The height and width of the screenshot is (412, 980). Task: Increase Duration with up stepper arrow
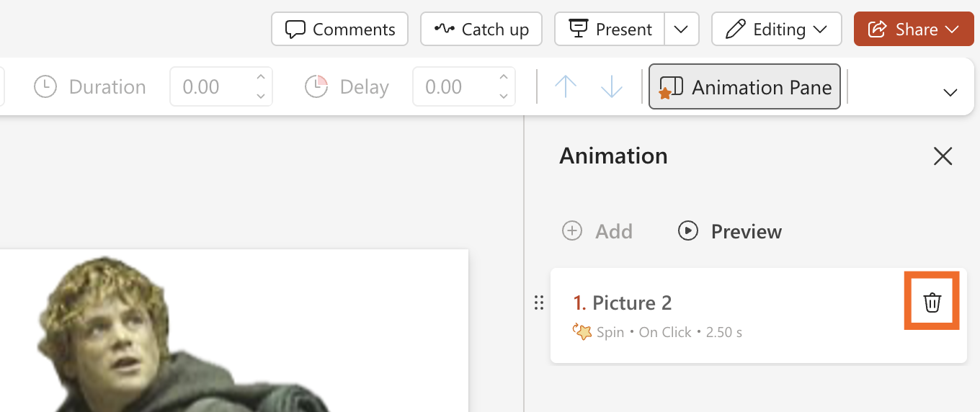(x=261, y=78)
